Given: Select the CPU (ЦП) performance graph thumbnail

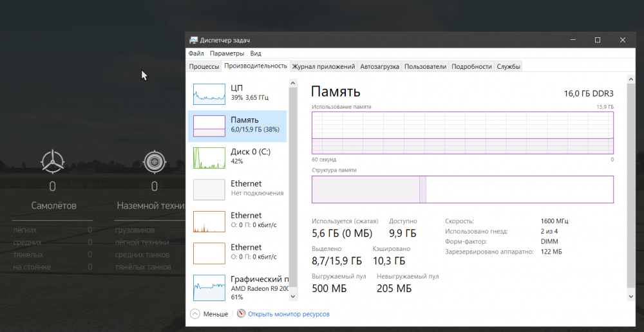Looking at the screenshot, I should point(209,94).
